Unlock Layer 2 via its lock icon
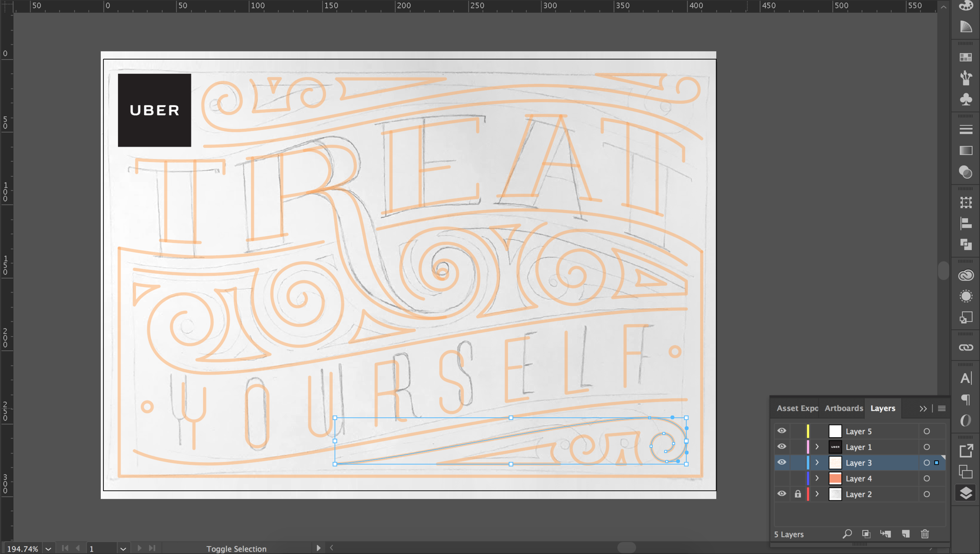 tap(798, 494)
